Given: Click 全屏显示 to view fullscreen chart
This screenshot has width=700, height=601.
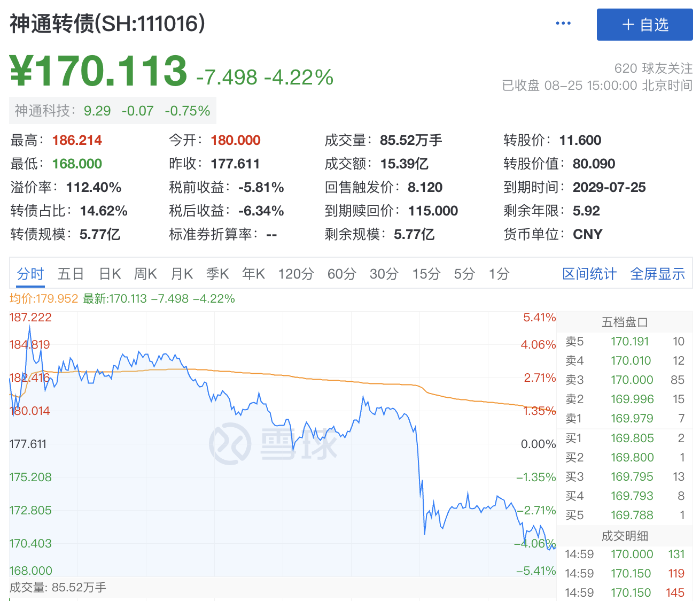Looking at the screenshot, I should point(657,274).
